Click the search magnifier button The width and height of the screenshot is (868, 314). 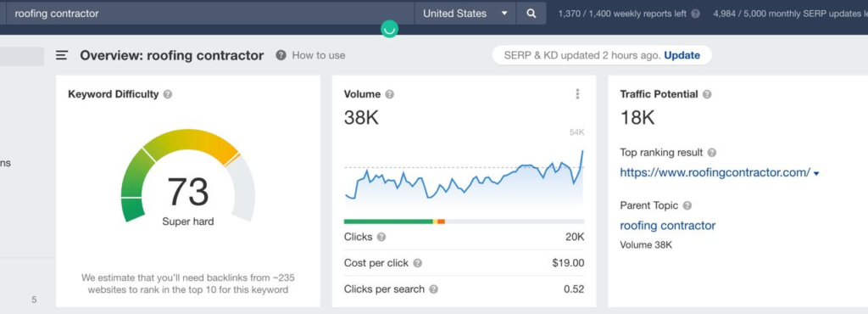click(x=531, y=14)
